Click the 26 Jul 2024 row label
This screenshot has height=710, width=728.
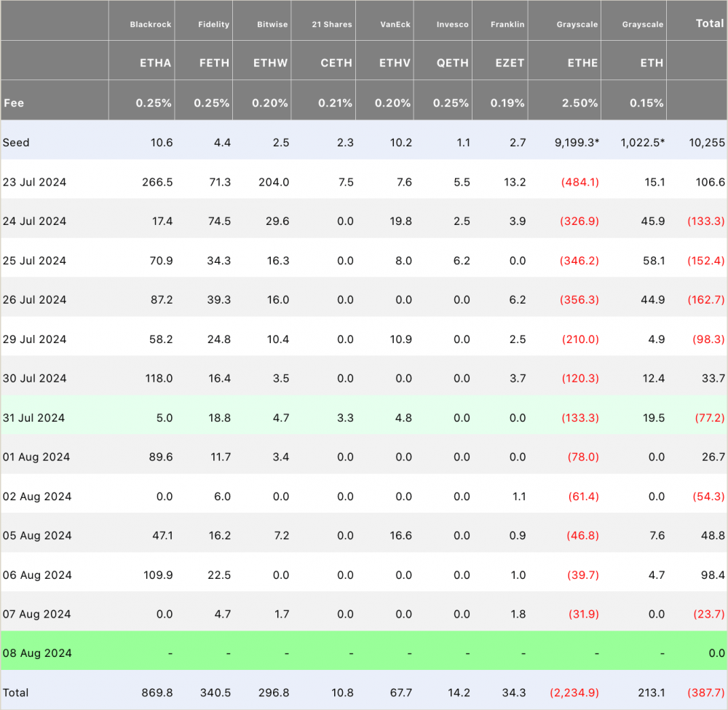tap(34, 299)
